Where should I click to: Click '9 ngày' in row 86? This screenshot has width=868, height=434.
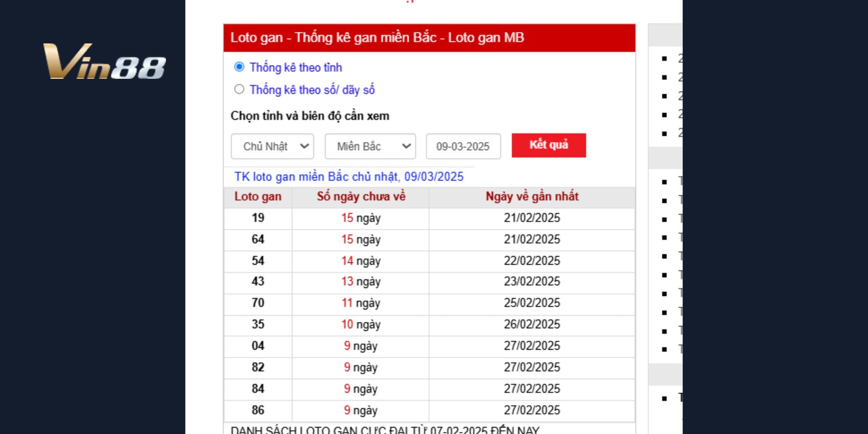point(361,410)
